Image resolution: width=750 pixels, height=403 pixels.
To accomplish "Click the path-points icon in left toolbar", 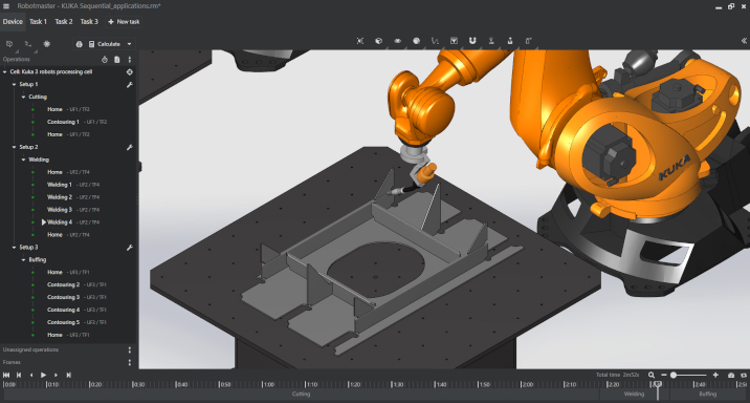I will (x=28, y=44).
